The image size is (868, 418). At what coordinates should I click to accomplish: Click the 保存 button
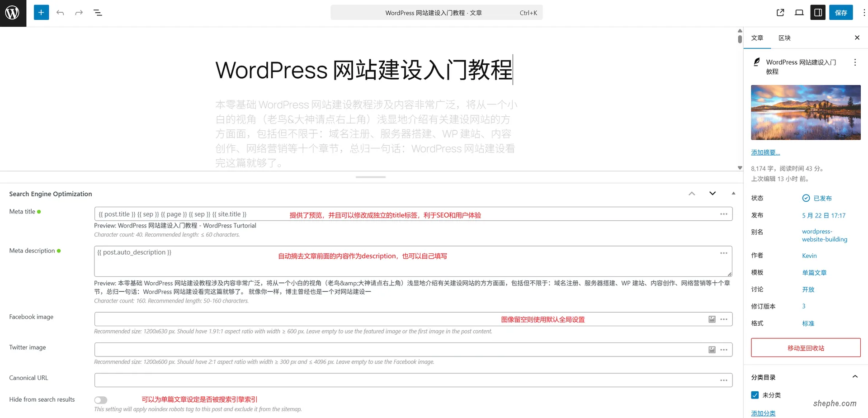841,12
